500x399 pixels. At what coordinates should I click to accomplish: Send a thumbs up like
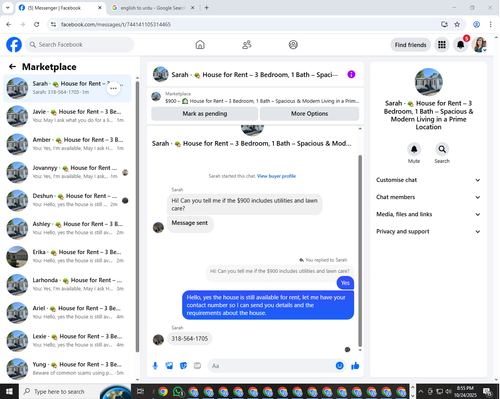355,366
